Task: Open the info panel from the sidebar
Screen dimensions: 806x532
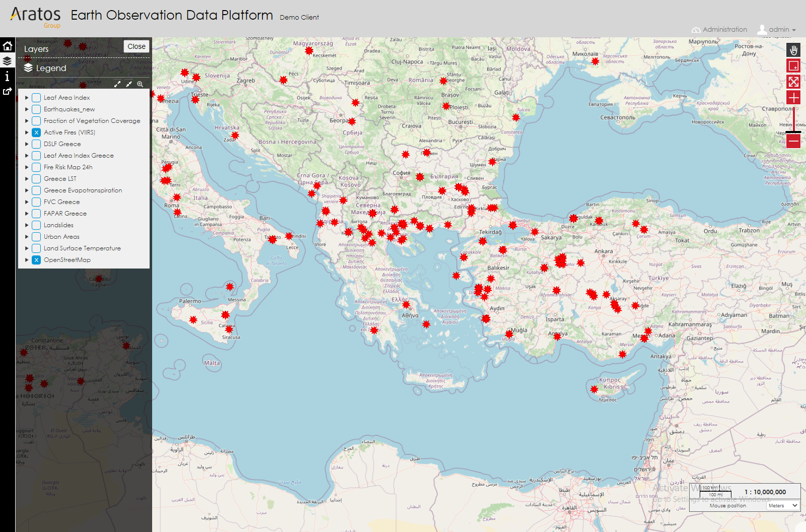Action: 7,77
